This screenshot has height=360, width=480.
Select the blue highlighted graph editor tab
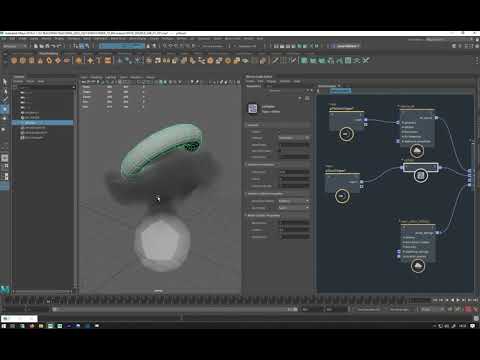[340, 90]
